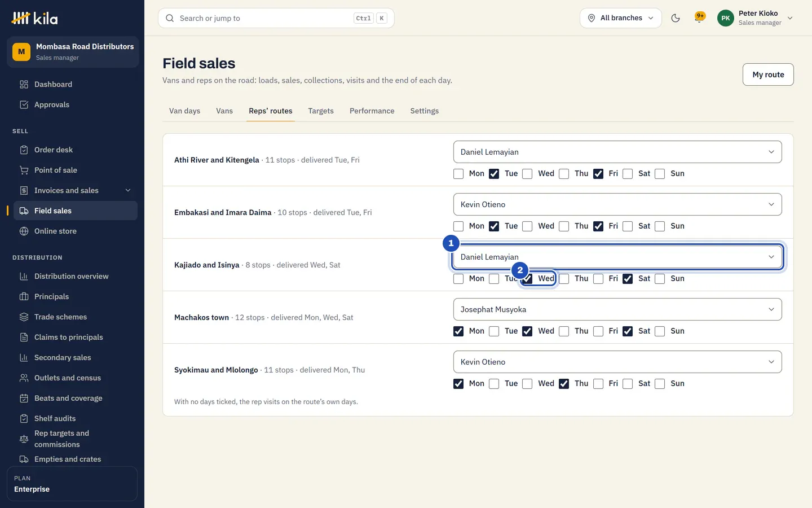Click the Principals icon
The width and height of the screenshot is (812, 508).
pyautogui.click(x=24, y=297)
